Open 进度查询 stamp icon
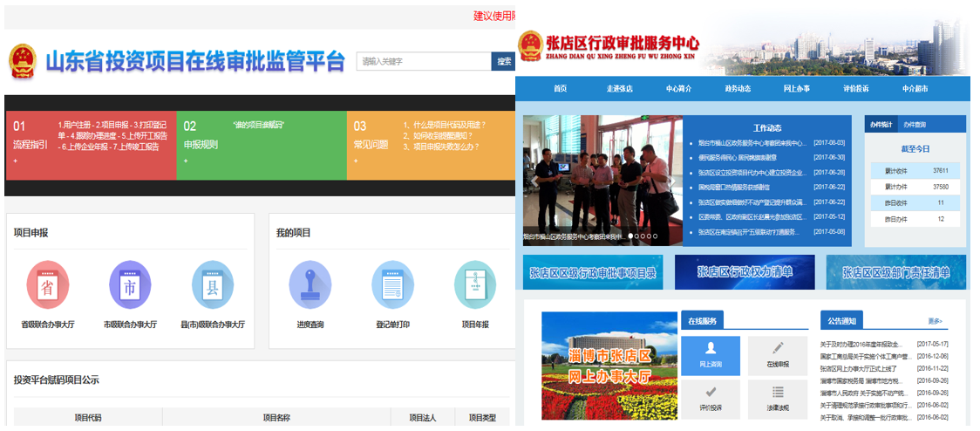Viewport: 980px width, 431px height. point(310,285)
